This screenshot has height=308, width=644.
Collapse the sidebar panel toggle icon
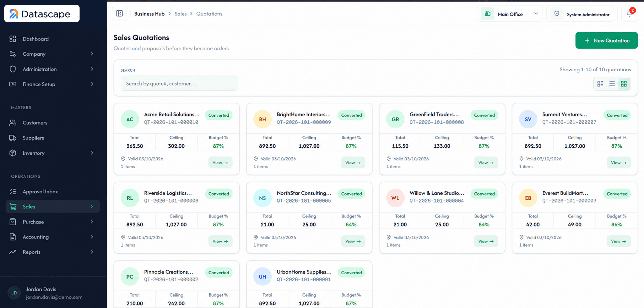click(x=120, y=13)
